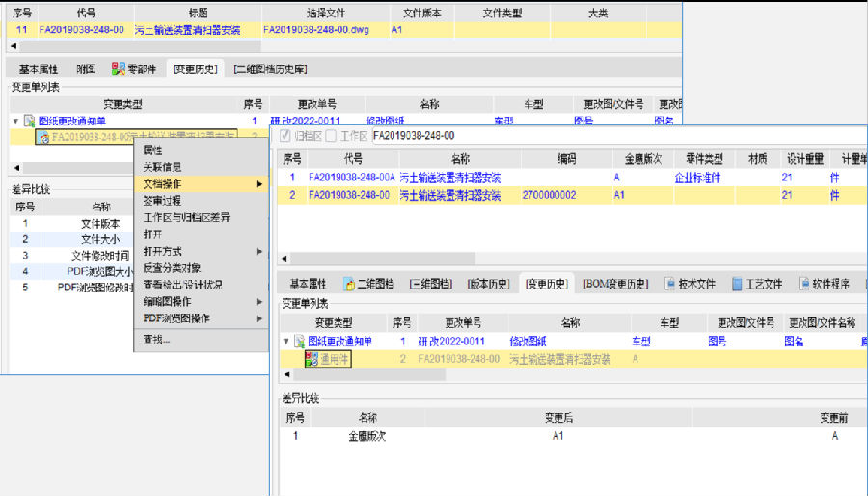Viewport: 868px width, 496px height.
Task: Toggle the 归档区 checkbox
Action: 285,136
